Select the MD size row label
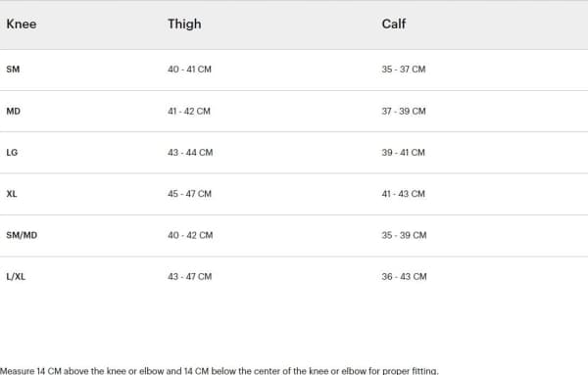This screenshot has height=375, width=588. [x=14, y=112]
